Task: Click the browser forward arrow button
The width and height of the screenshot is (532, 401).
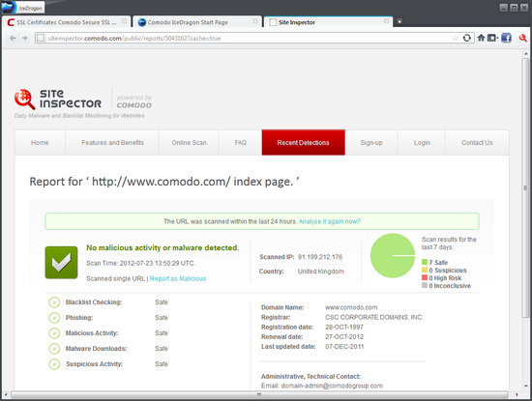Action: click(x=24, y=38)
